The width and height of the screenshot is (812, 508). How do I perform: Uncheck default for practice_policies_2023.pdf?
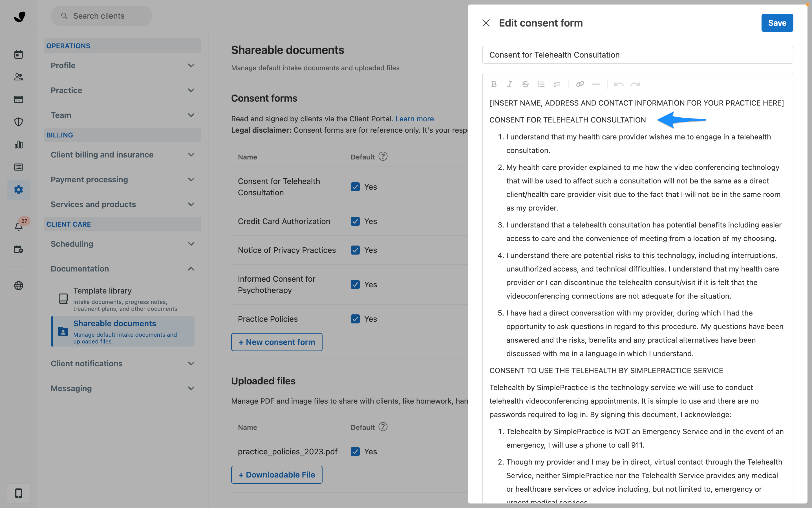click(x=355, y=452)
